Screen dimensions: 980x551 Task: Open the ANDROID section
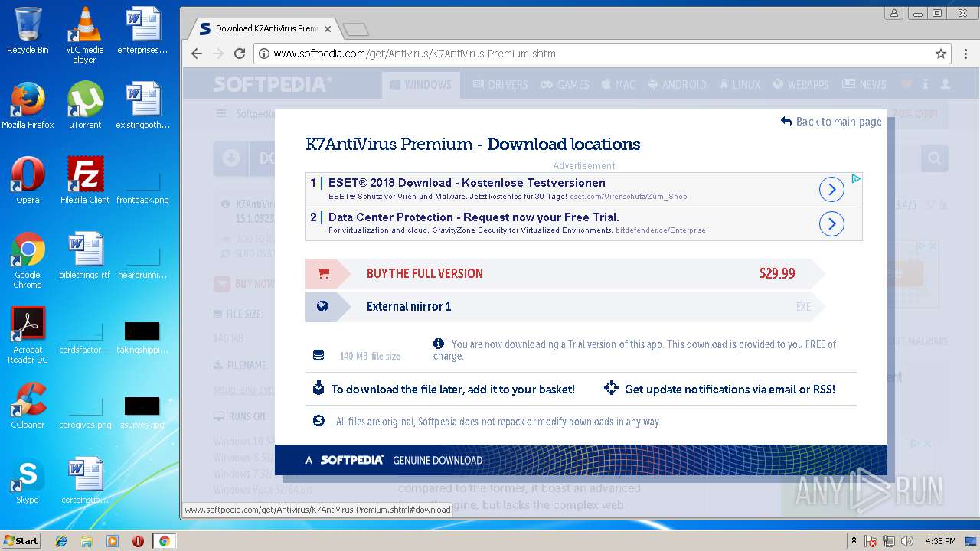point(677,84)
